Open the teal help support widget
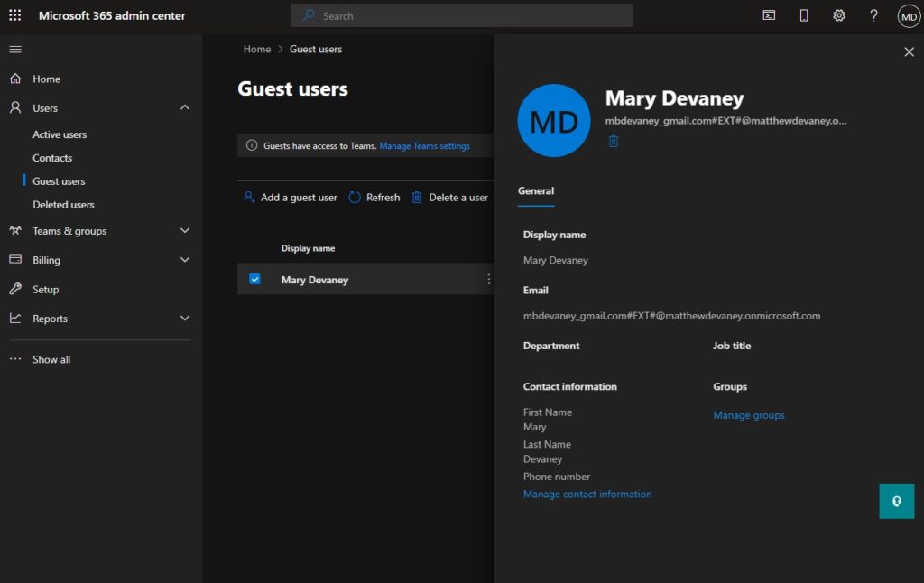This screenshot has height=583, width=924. pos(896,501)
